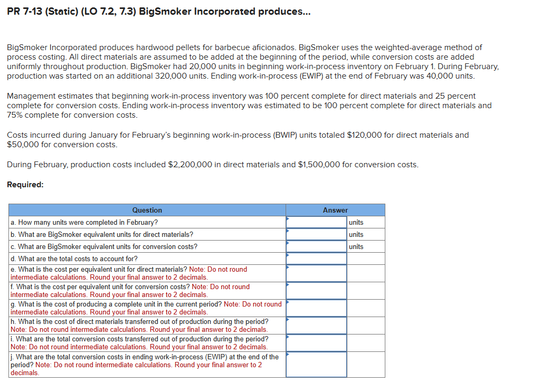The height and width of the screenshot is (392, 540).
Task: Click the Question column header
Action: tap(147, 210)
